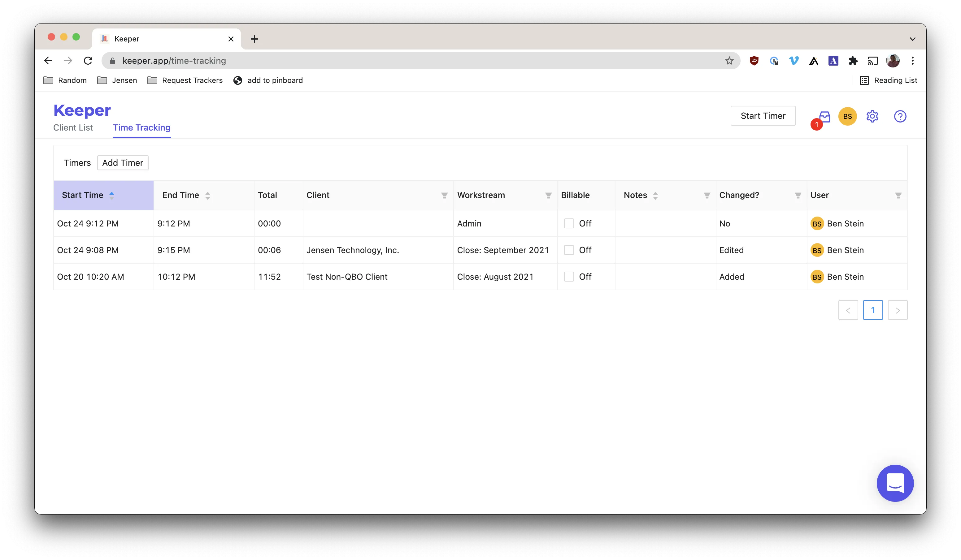The width and height of the screenshot is (961, 560).
Task: Open the help question mark icon
Action: pyautogui.click(x=900, y=116)
